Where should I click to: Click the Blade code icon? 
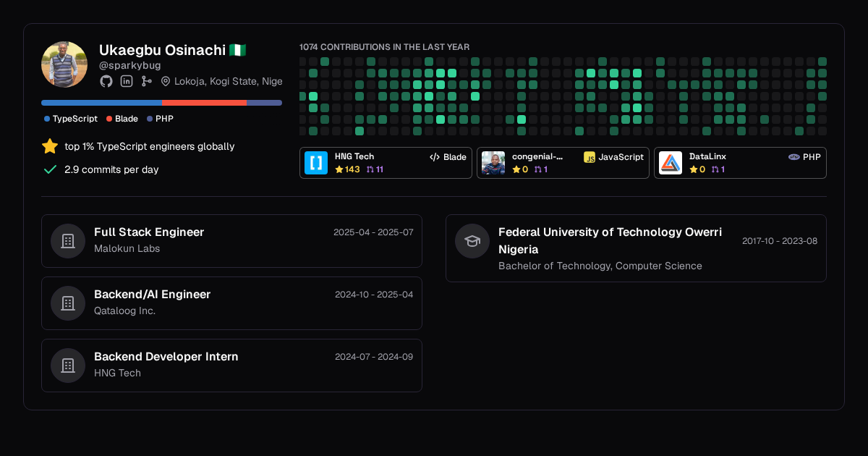[x=435, y=157]
